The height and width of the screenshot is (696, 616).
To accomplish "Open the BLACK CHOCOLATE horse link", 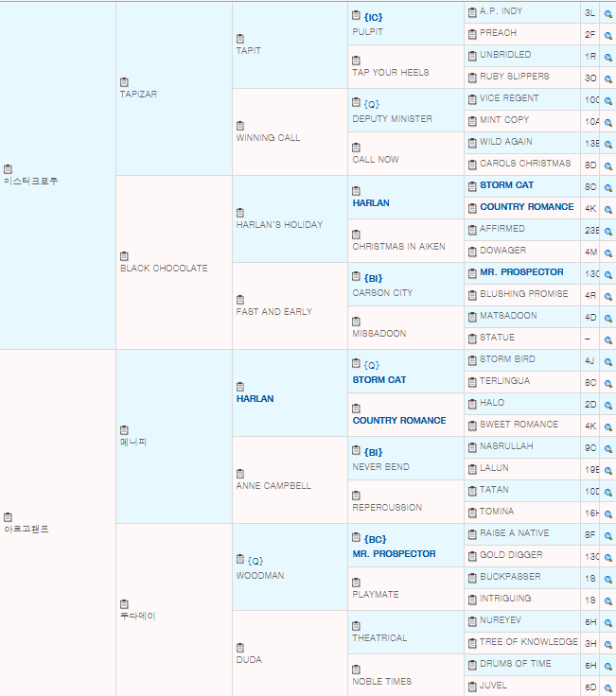I will (164, 269).
